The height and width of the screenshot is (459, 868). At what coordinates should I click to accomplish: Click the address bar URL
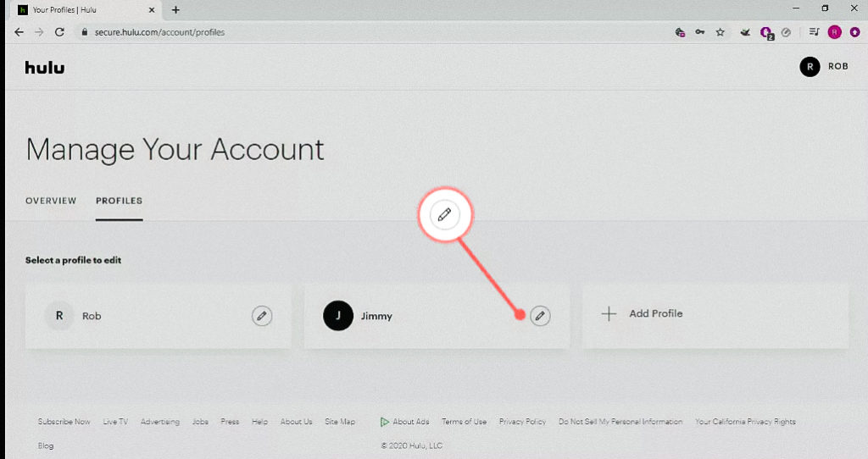coord(159,32)
